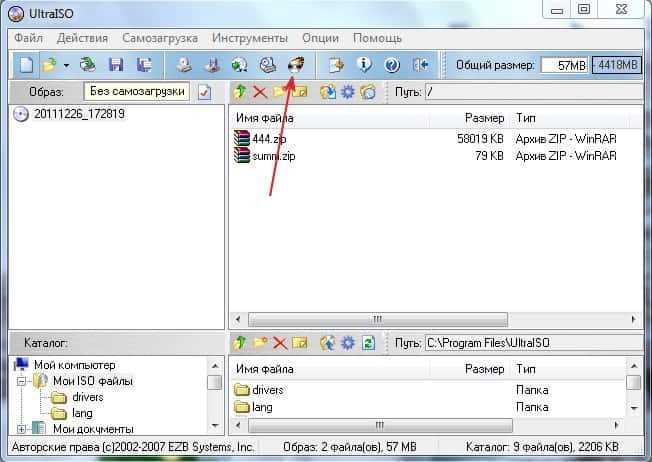Expand the Open button dropdown arrow
The image size is (652, 462).
66,65
